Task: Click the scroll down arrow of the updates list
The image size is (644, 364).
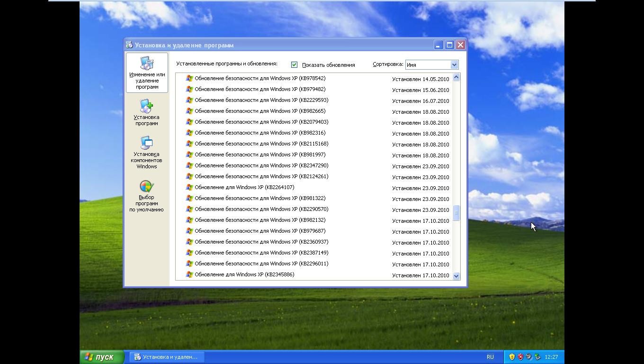Action: (456, 276)
